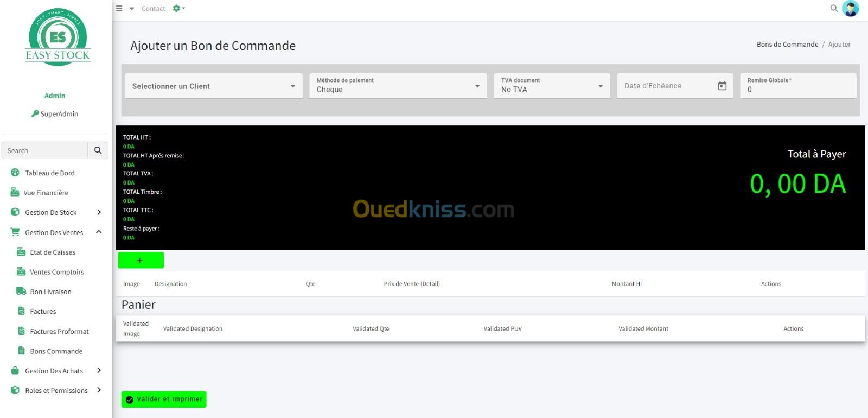Viewport: 868px width, 418px height.
Task: Click the top-right search magnifier icon
Action: [x=834, y=8]
